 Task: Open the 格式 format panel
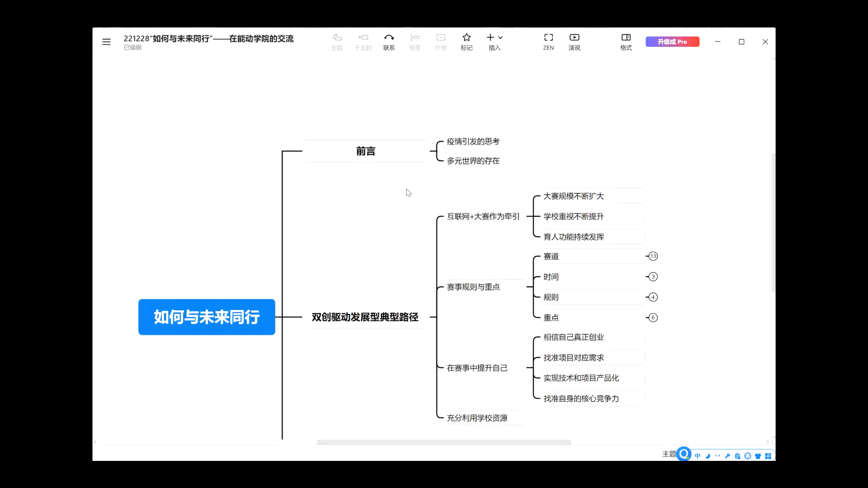626,42
